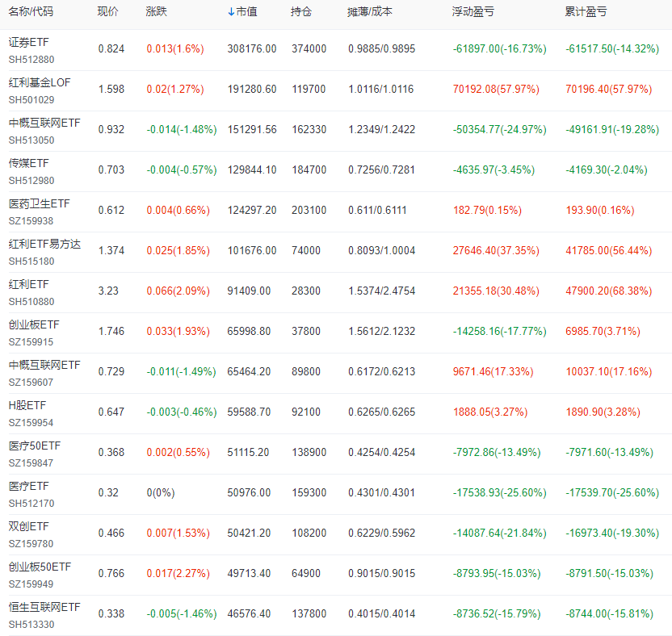Open the 医药卫生ETF fund name
The width and height of the screenshot is (672, 636).
[x=39, y=203]
